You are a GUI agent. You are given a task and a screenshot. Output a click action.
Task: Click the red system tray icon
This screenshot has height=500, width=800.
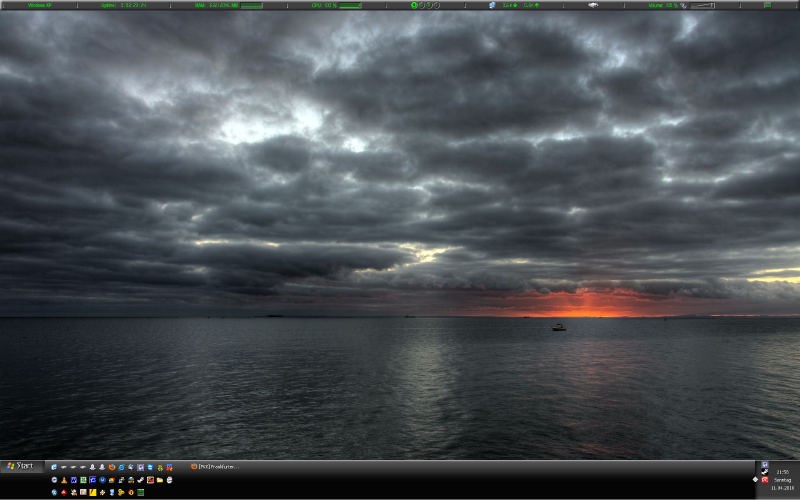(x=765, y=480)
